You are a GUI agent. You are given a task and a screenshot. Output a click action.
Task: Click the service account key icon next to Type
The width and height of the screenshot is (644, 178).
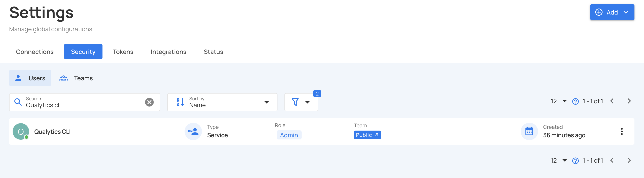coord(193,131)
